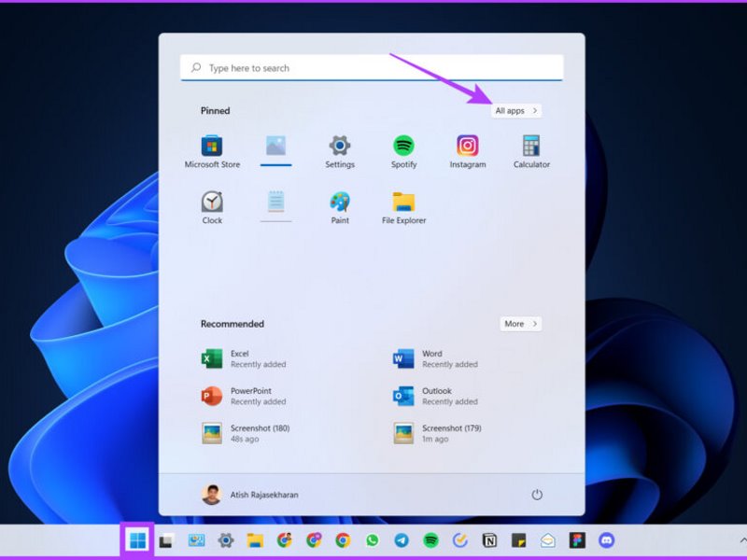Open the pinned Clock app

tap(212, 207)
